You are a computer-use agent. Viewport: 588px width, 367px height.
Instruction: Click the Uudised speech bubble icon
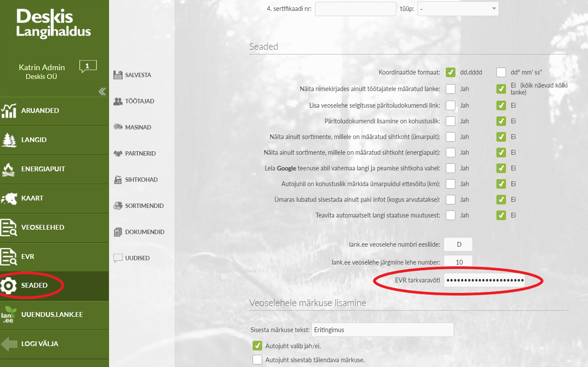[118, 258]
